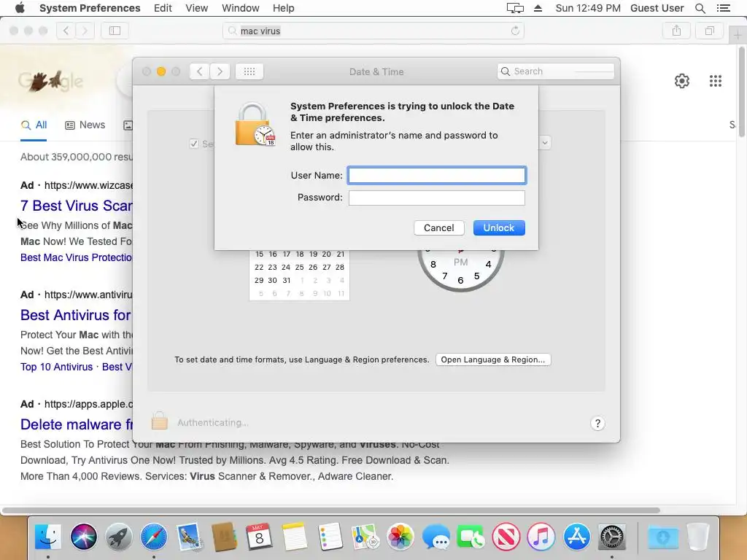Open Messages app in dock
The image size is (747, 560).
(436, 537)
